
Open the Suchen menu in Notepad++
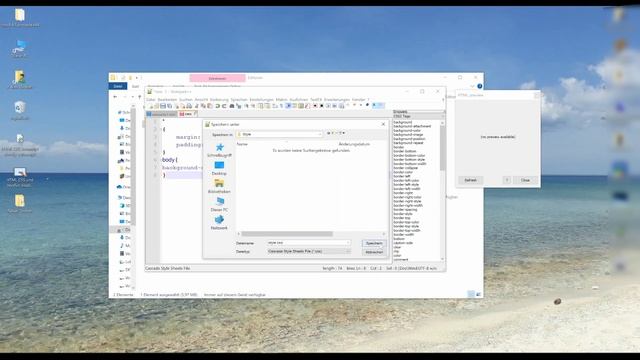coord(186,100)
